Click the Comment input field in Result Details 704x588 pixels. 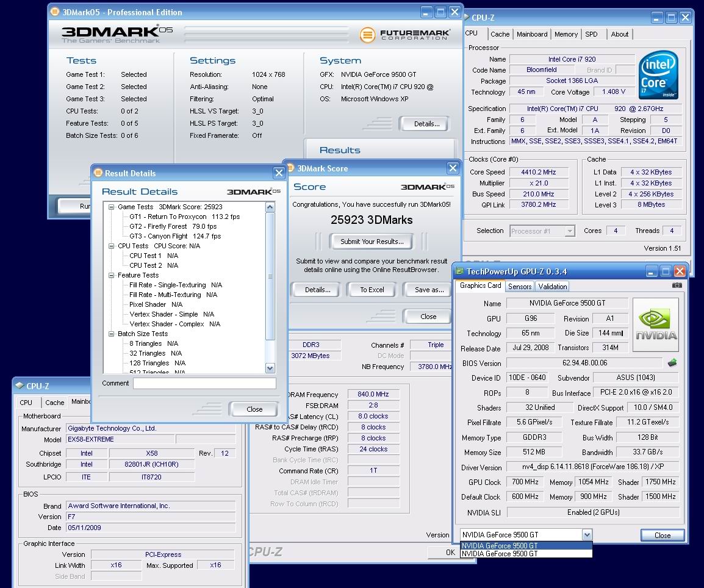point(204,383)
